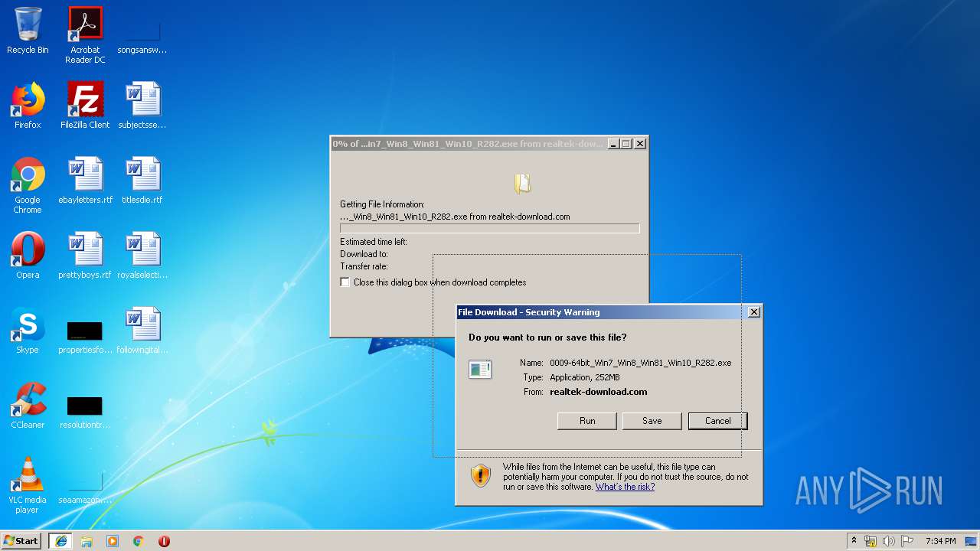Click Show desktop button in taskbar corner
This screenshot has width=980, height=551.
pos(971,541)
